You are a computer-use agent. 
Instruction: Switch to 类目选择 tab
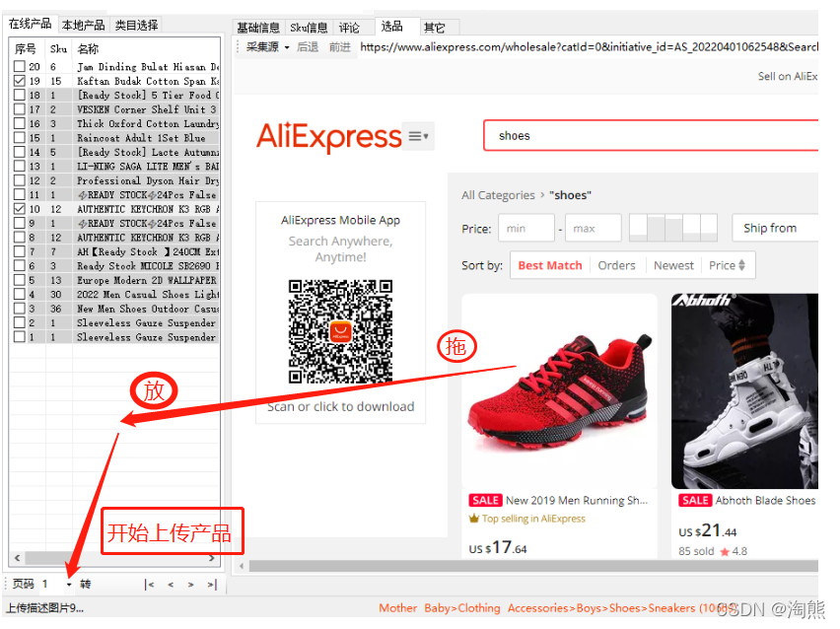click(x=136, y=26)
